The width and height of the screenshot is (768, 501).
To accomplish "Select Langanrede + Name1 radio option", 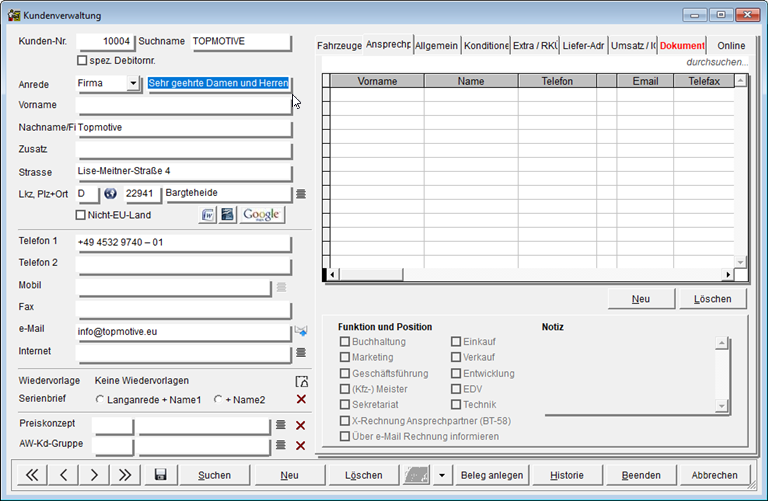I will (100, 399).
